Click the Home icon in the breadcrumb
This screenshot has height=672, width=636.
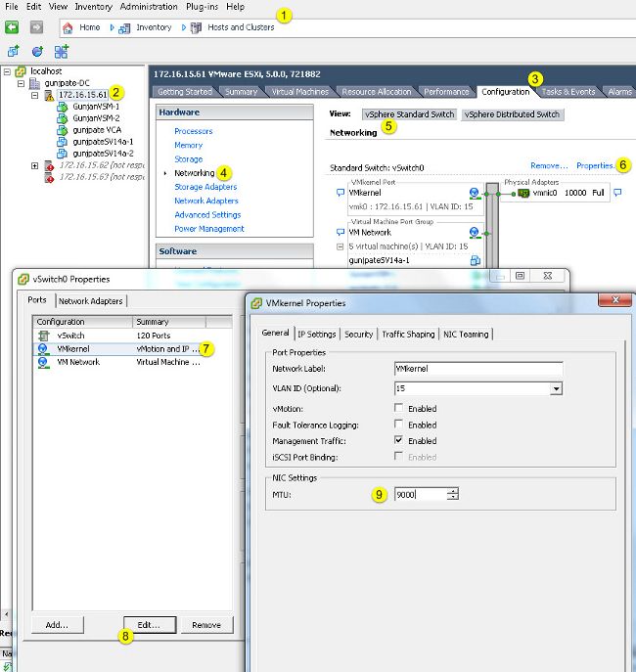click(x=68, y=28)
